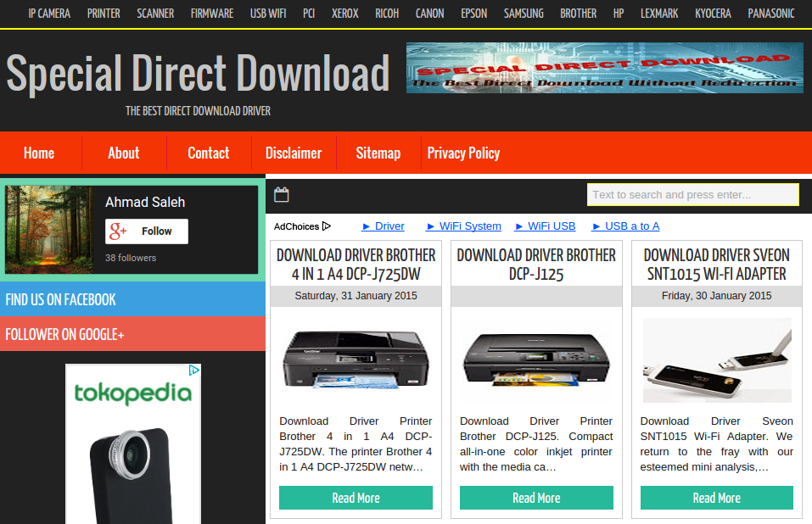Click the ad info icon on the Tokopedia ad
The height and width of the screenshot is (524, 812).
click(x=194, y=370)
